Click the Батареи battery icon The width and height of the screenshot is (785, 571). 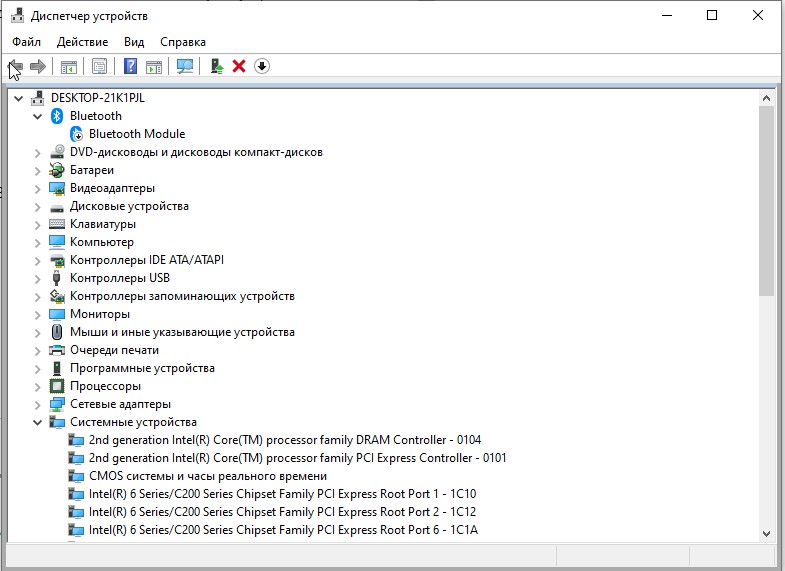coord(57,170)
